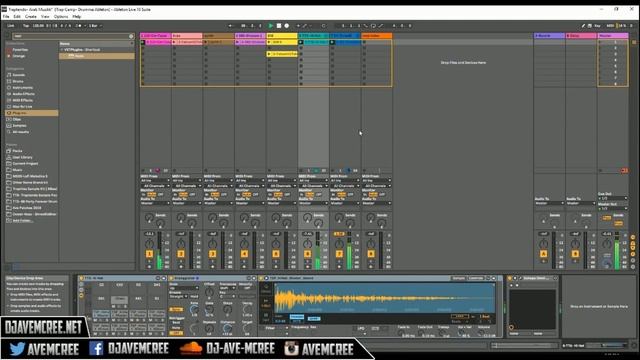Open the Create menu

31,17
